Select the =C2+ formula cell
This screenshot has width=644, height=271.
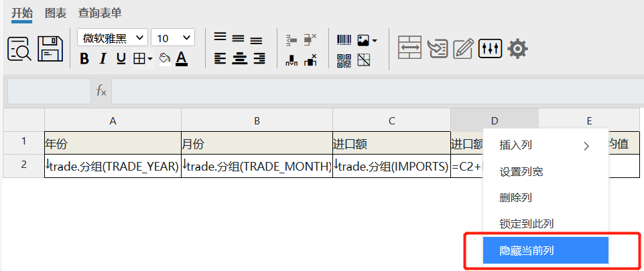click(x=467, y=166)
